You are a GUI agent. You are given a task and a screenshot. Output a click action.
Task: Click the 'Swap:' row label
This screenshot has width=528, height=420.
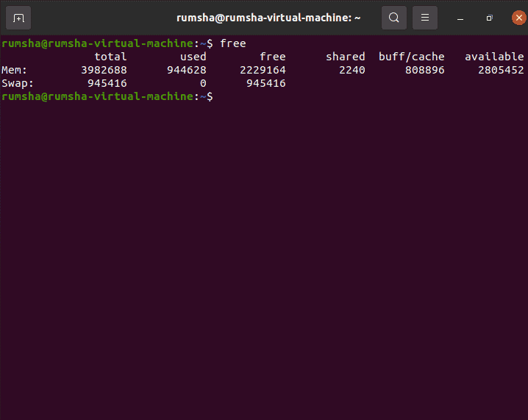[18, 83]
